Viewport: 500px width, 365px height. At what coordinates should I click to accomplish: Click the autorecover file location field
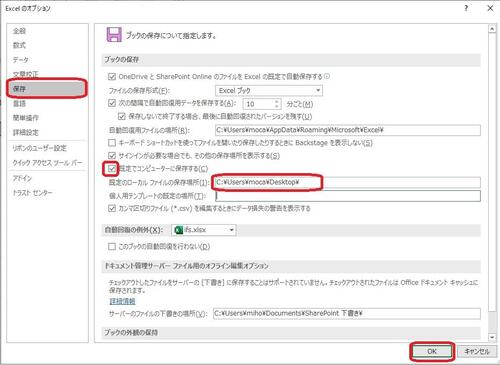click(348, 130)
